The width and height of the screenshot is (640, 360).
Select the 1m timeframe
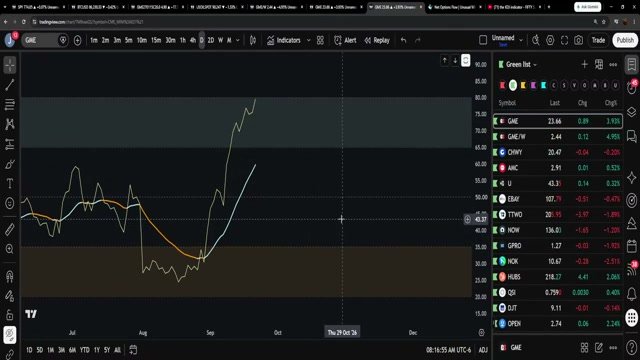pos(94,40)
